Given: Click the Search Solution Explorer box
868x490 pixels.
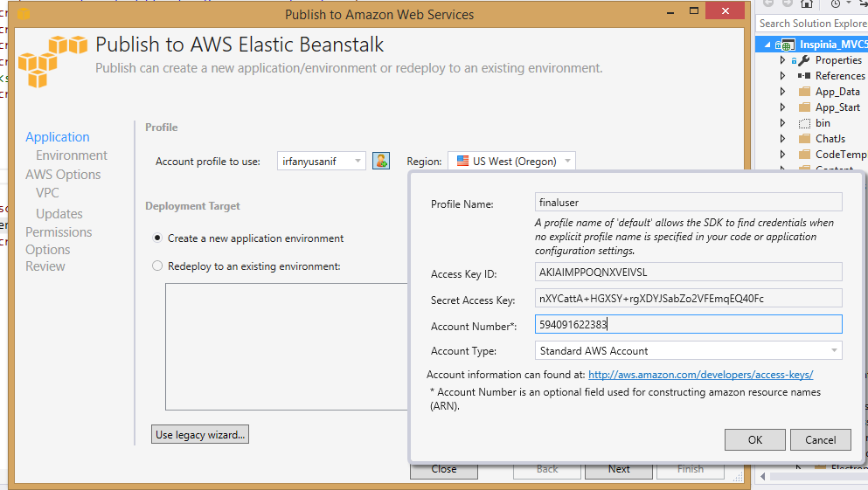Looking at the screenshot, I should pos(811,24).
